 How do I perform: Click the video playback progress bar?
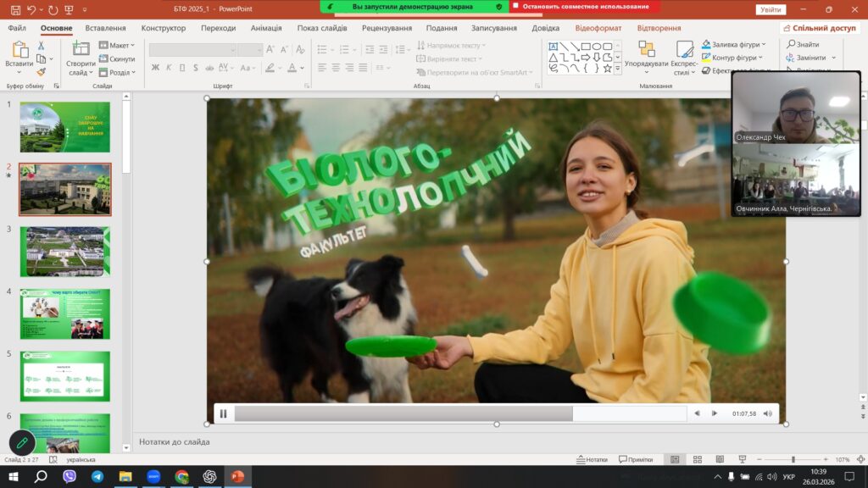pos(459,413)
